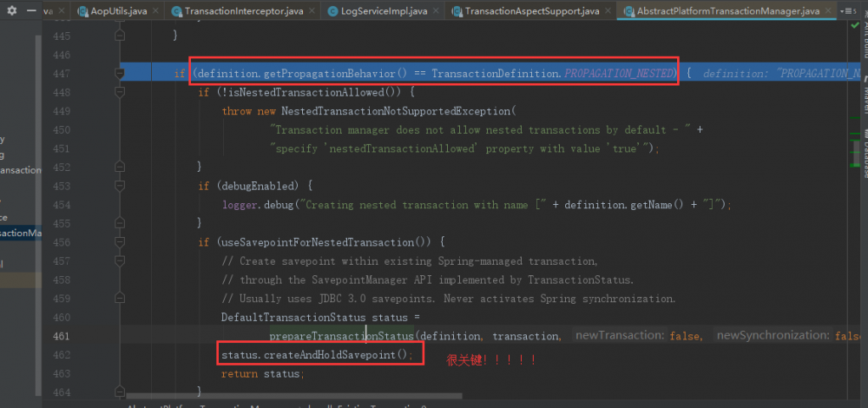Fold the debugEnabled block at line 453
The width and height of the screenshot is (868, 408).
119,186
